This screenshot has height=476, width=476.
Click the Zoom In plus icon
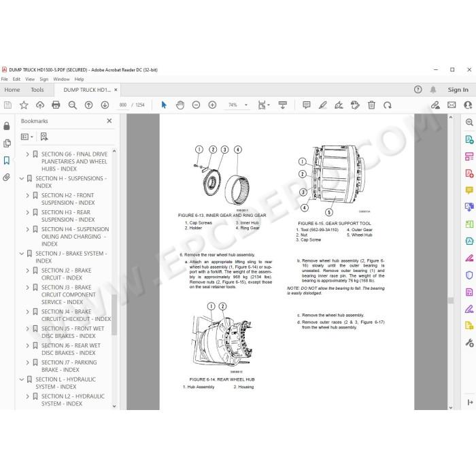[x=212, y=105]
